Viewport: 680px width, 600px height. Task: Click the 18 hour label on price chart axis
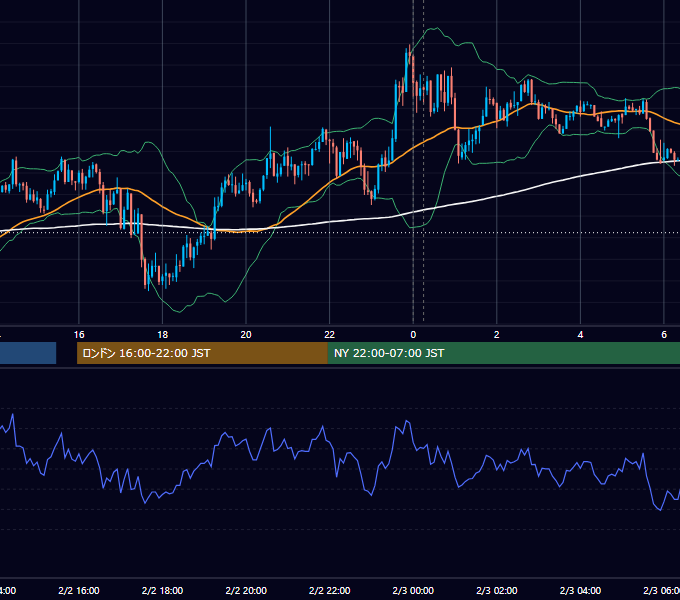pyautogui.click(x=163, y=335)
